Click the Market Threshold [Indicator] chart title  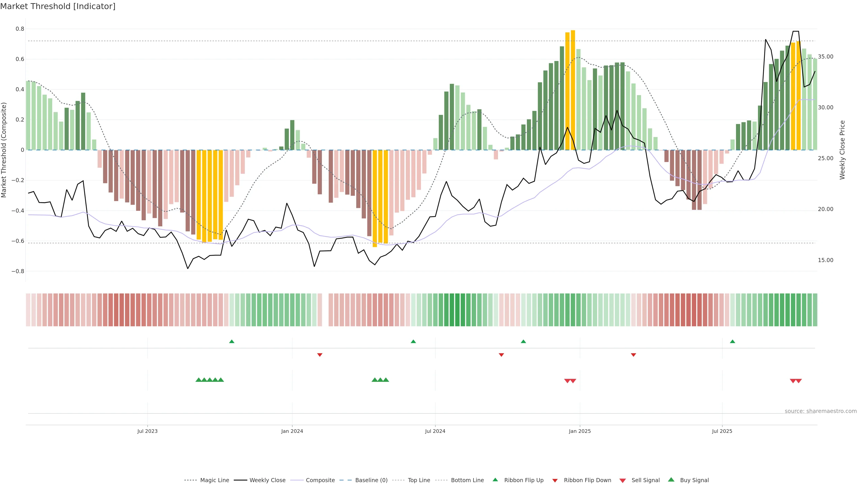(x=58, y=6)
